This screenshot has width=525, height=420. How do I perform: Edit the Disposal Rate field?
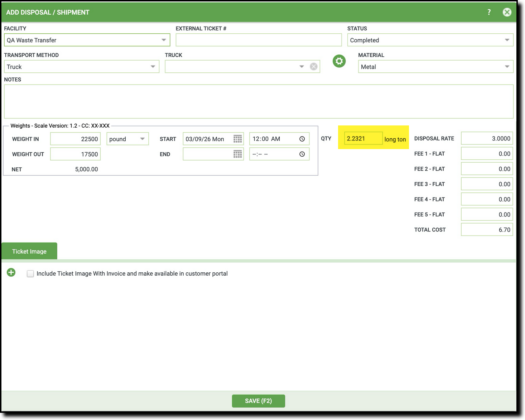487,138
